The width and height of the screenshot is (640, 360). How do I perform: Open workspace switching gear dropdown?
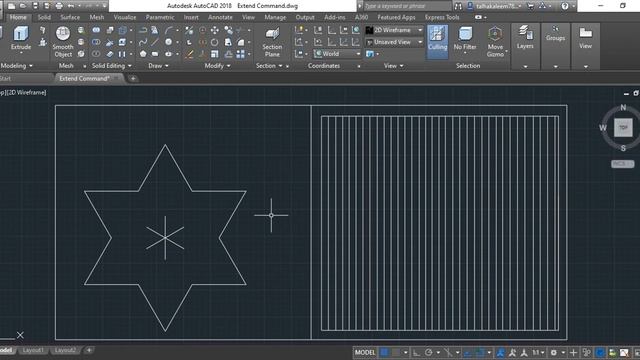[557, 353]
